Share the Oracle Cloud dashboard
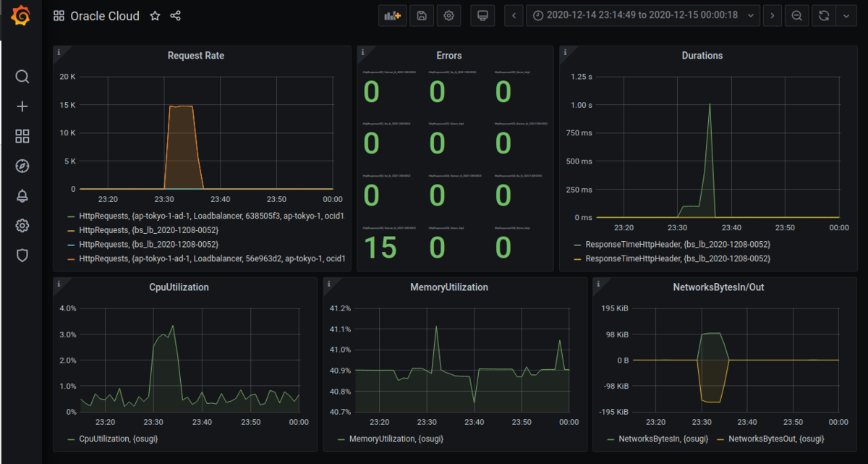Image resolution: width=868 pixels, height=464 pixels. click(x=175, y=16)
